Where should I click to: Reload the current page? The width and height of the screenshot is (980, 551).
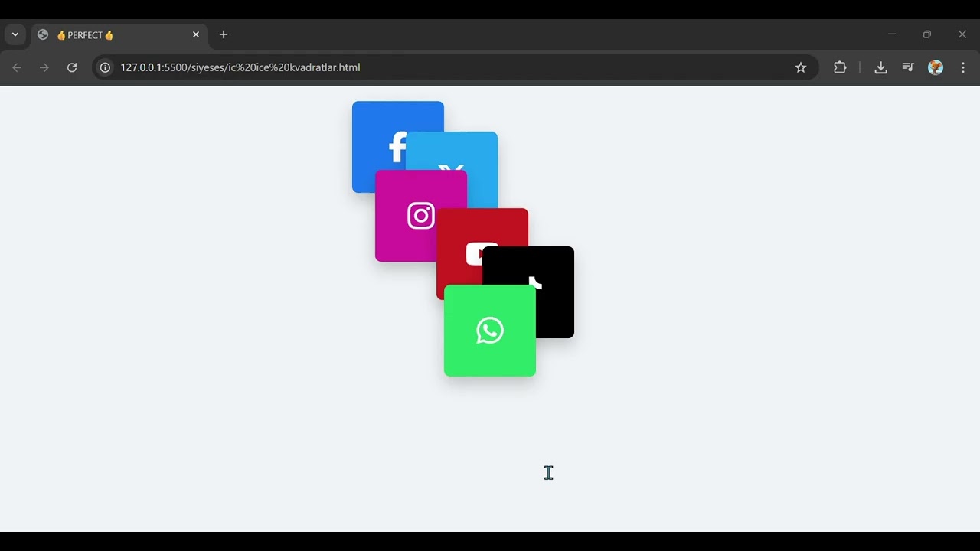coord(72,67)
